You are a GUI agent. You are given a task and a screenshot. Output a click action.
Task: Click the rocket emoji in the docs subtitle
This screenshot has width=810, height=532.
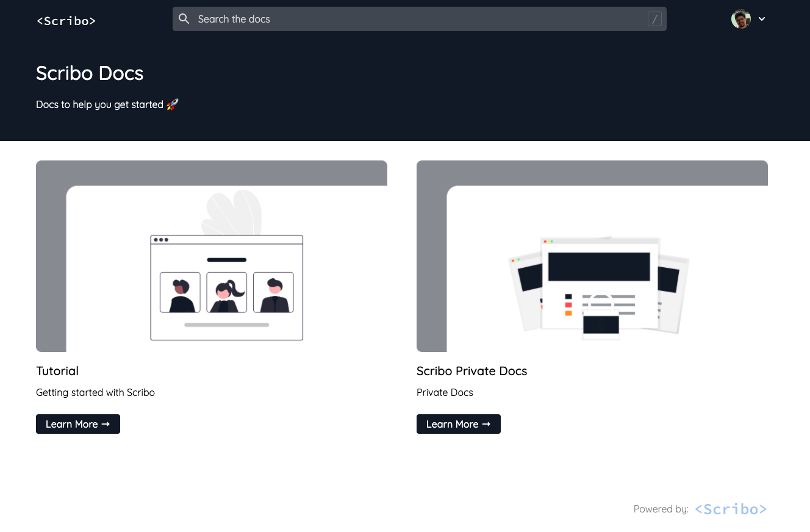click(172, 104)
